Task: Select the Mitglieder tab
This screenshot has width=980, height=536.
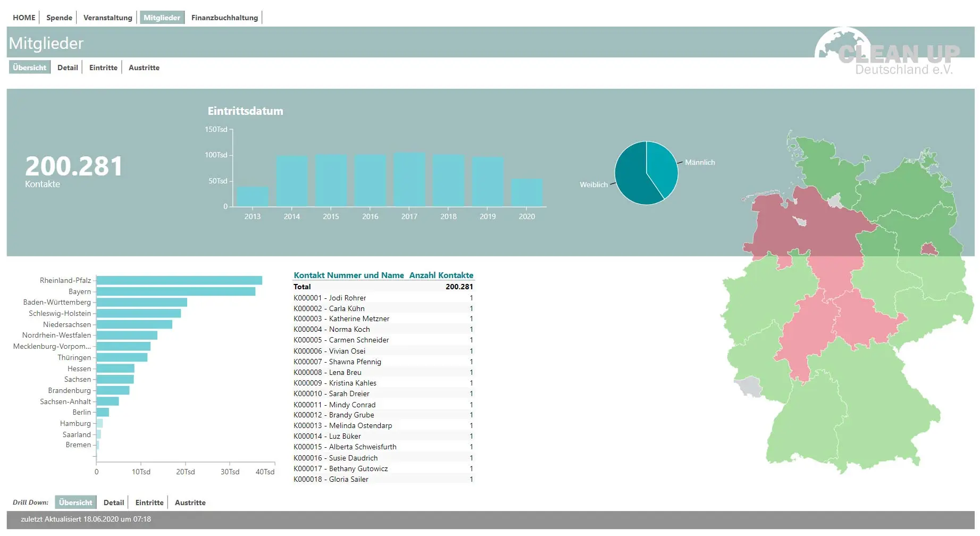Action: 162,18
